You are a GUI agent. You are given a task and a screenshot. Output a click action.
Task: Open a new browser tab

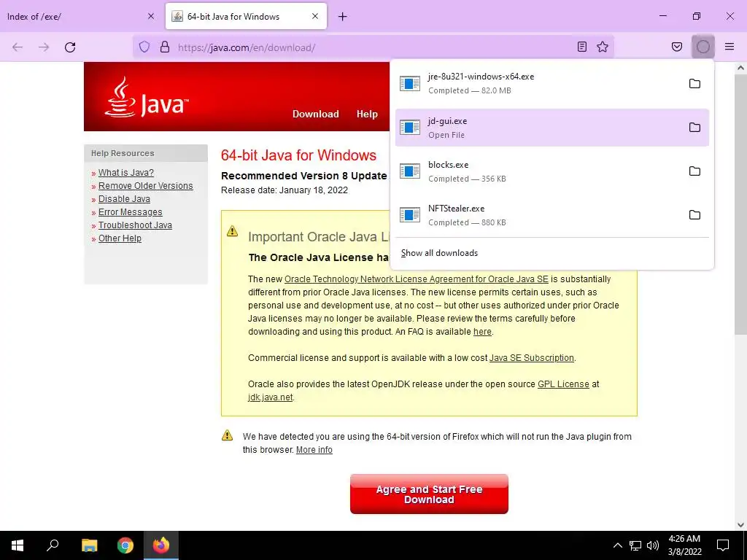tap(343, 17)
